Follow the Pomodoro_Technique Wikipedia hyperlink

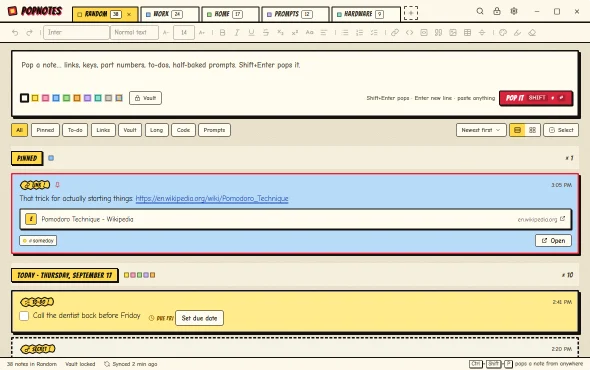212,198
